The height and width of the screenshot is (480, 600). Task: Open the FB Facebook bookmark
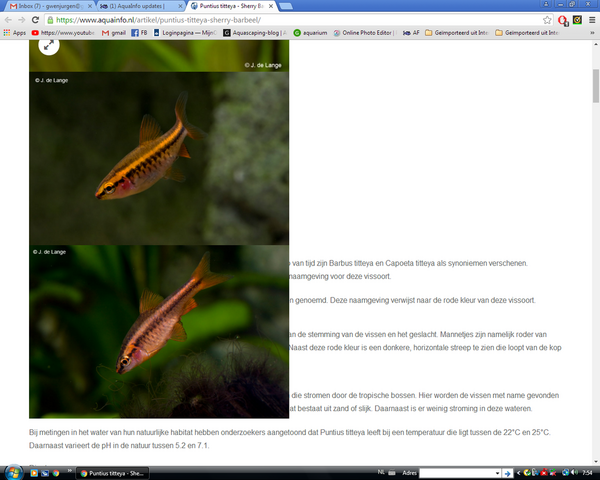coord(142,32)
